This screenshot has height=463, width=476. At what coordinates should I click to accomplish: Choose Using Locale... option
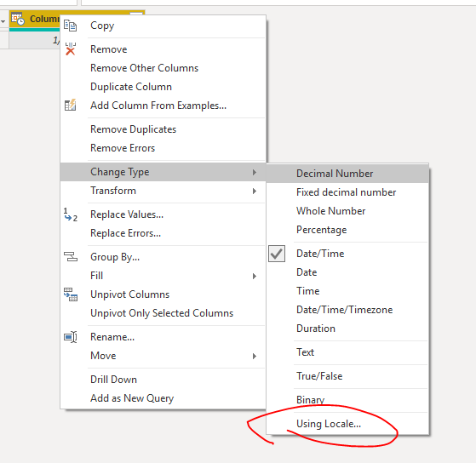[x=347, y=424]
